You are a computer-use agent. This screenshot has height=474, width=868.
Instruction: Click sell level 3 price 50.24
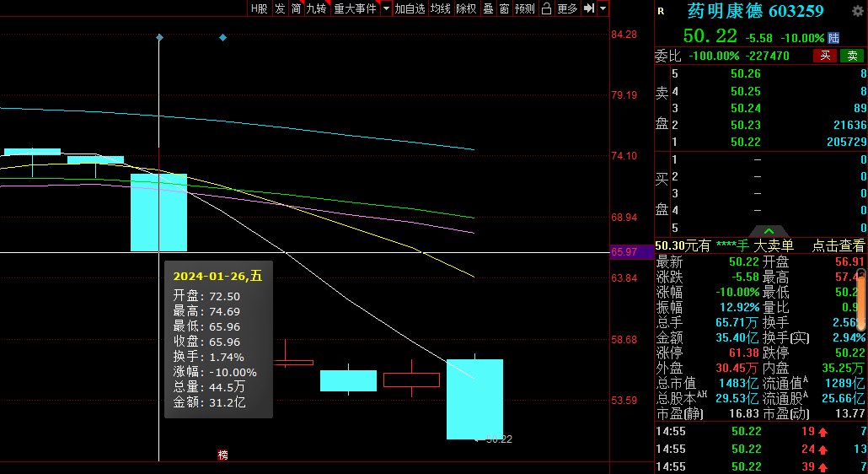tap(745, 108)
